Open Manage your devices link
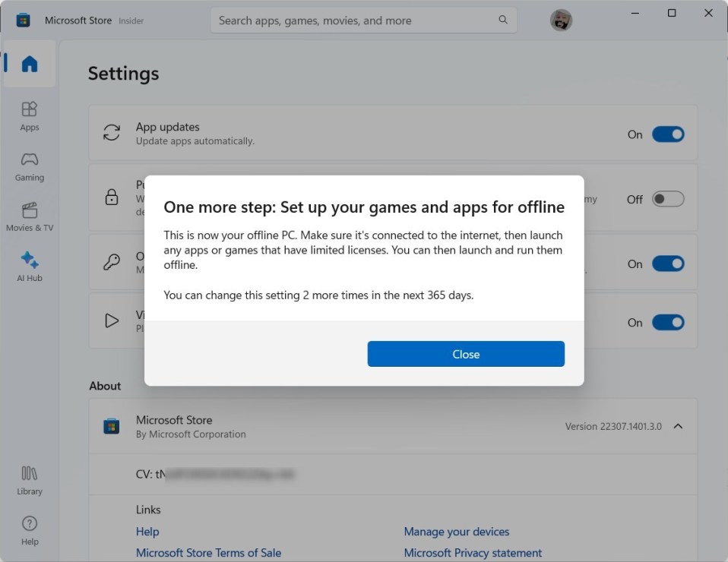The height and width of the screenshot is (562, 728). tap(457, 532)
